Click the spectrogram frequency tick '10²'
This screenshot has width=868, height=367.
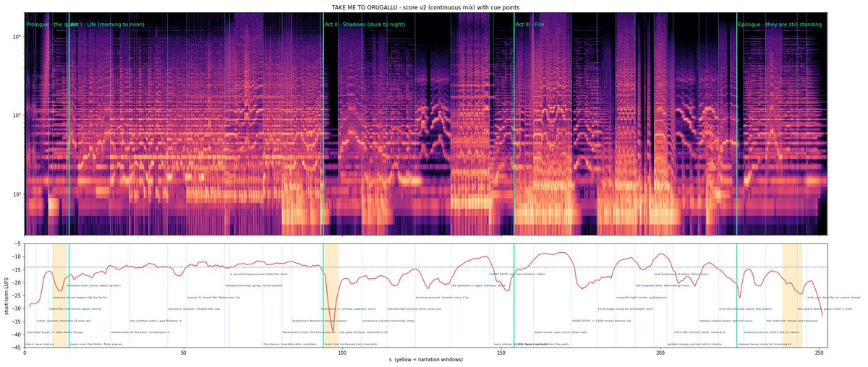[17, 194]
